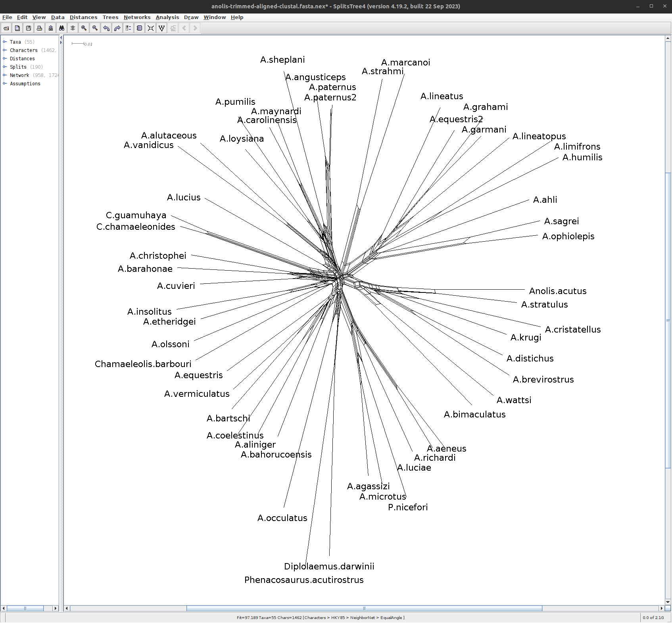Image resolution: width=672 pixels, height=623 pixels.
Task: Click scroll-down arrow of vertical scrollbar
Action: (668, 602)
